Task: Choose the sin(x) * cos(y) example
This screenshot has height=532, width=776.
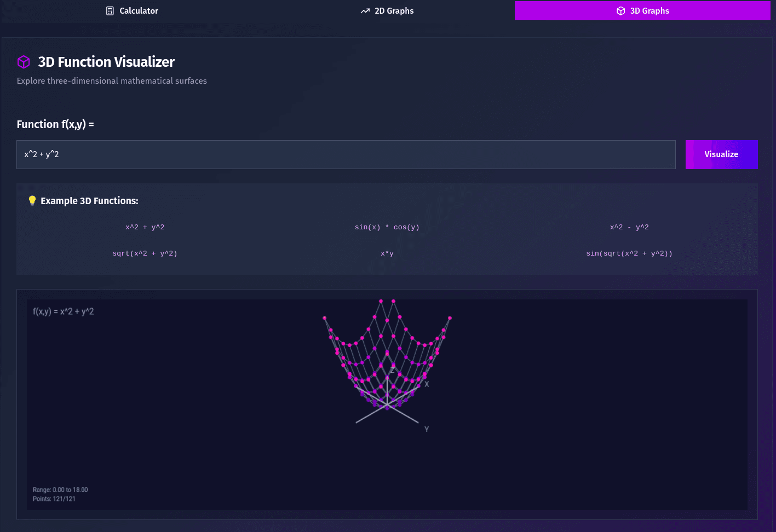Action: coord(387,227)
